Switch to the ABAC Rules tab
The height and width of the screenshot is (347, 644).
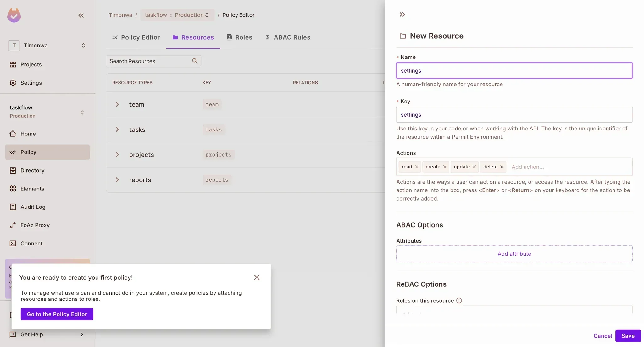[288, 37]
